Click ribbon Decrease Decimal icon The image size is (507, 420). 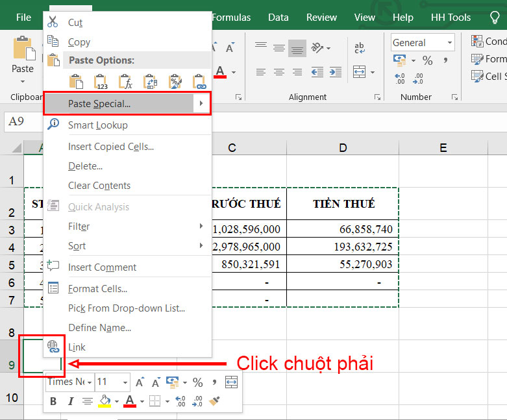pos(418,79)
